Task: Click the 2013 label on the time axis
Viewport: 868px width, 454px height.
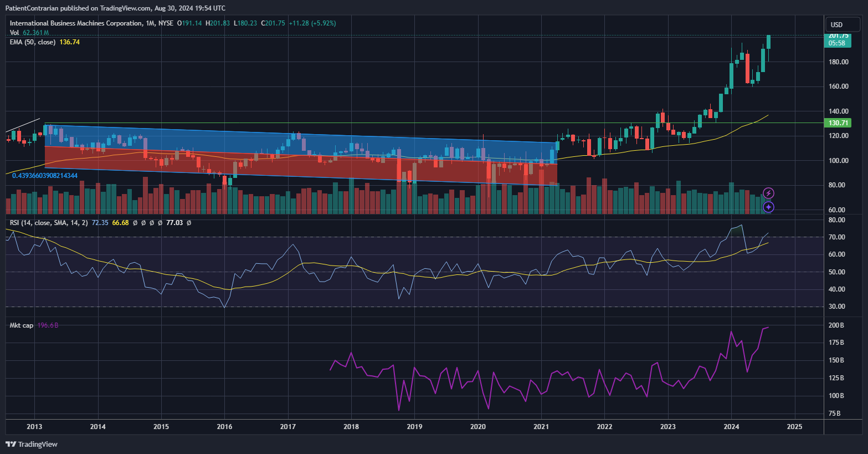Action: tap(34, 427)
